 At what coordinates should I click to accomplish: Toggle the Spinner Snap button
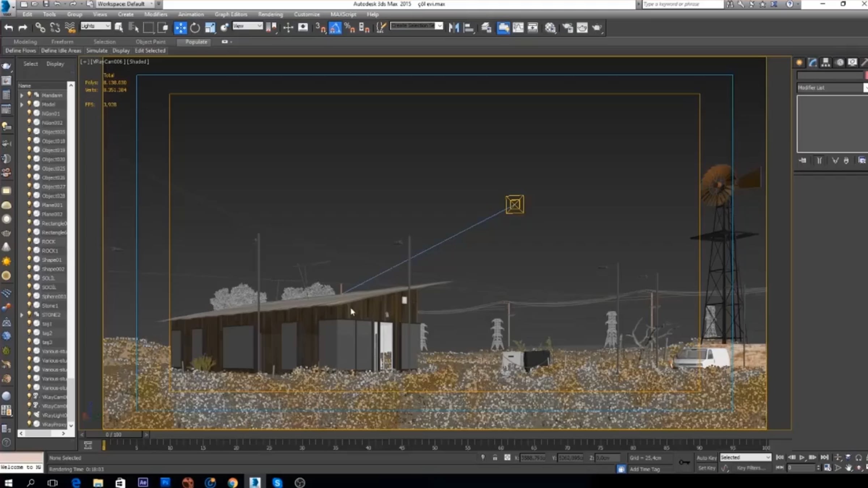coord(364,27)
